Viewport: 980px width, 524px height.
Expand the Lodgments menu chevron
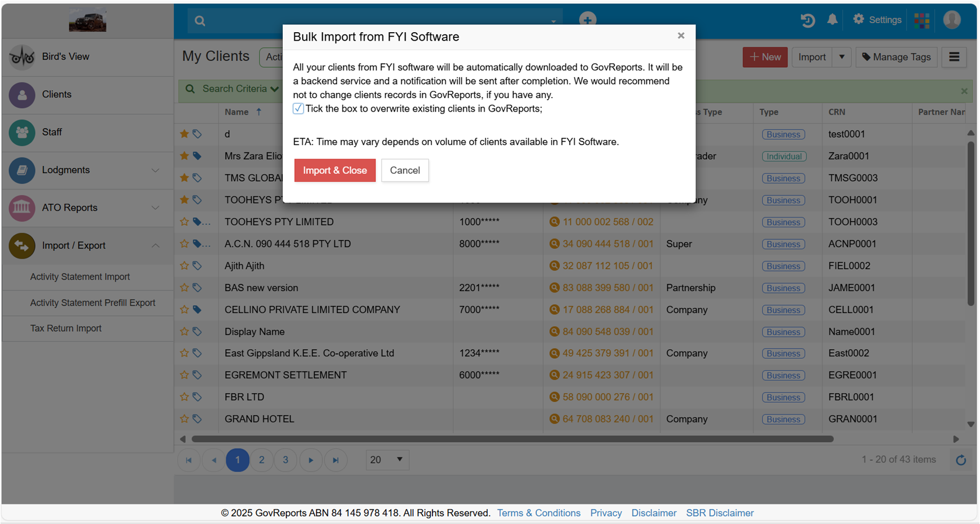tap(155, 170)
